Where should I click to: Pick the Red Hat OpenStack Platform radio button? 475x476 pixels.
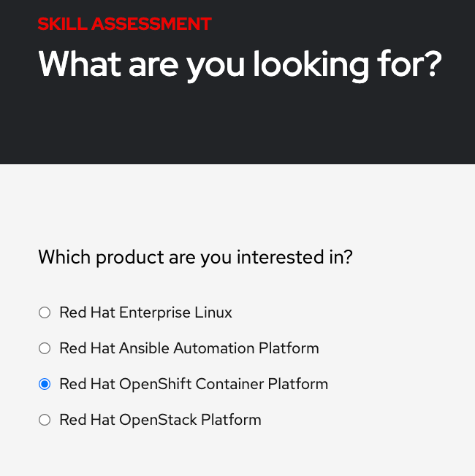[x=45, y=420]
